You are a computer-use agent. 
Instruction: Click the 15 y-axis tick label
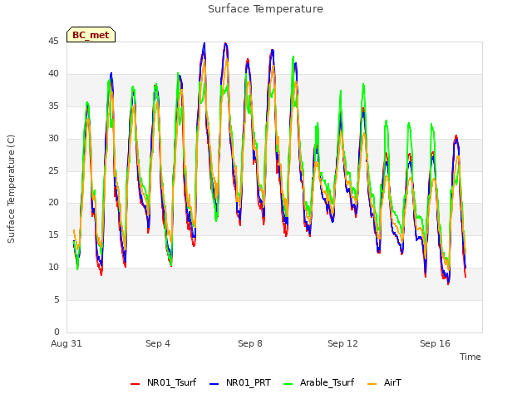click(53, 234)
